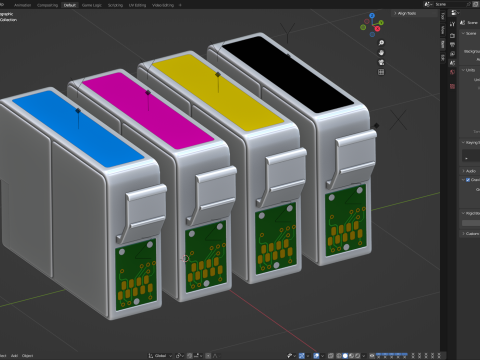
Task: Open the Edit sidebar tab
Action: pos(443,57)
